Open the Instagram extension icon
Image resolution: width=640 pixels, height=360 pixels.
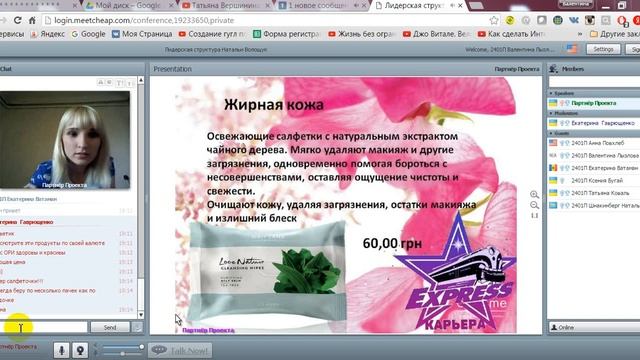590,20
